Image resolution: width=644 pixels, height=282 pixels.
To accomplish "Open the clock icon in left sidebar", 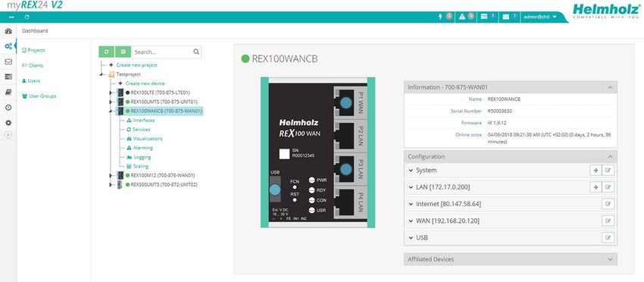I will click(8, 108).
